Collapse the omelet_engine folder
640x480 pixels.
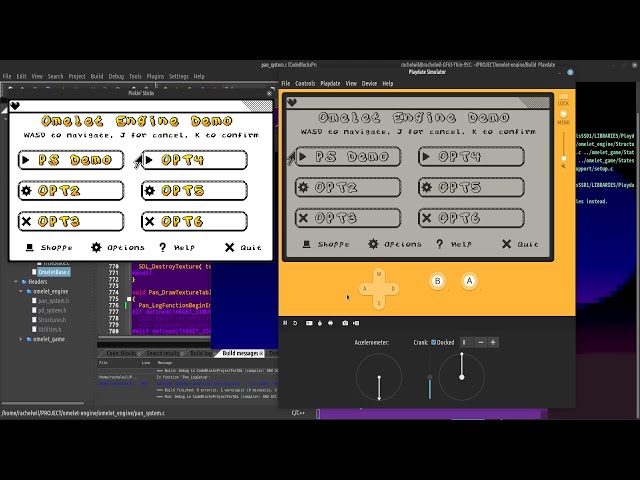[x=21, y=291]
